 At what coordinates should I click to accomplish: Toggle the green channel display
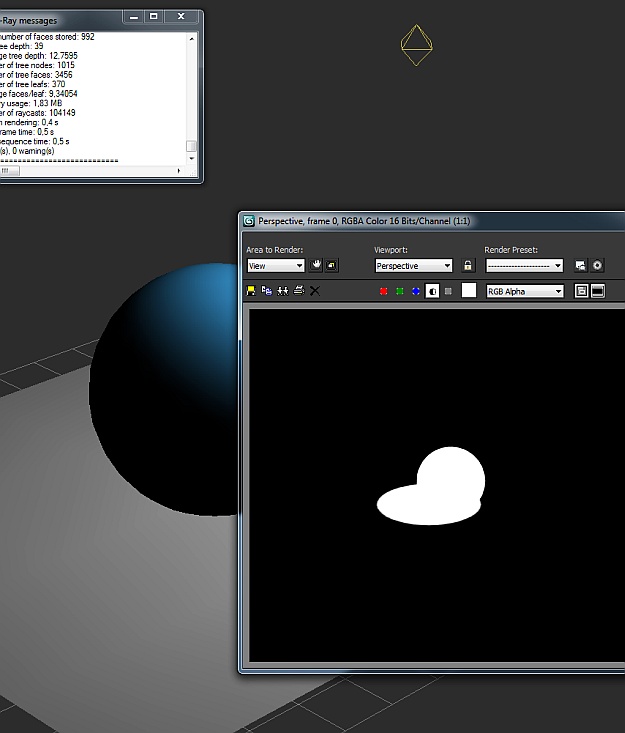click(x=400, y=291)
